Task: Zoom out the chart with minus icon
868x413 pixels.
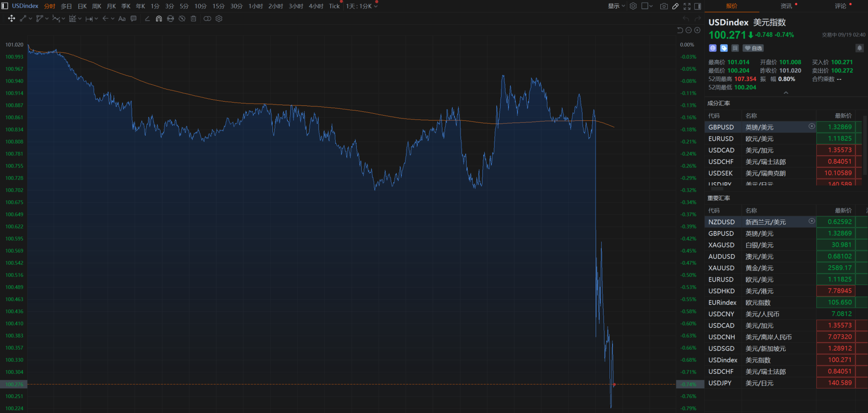Action: point(689,30)
